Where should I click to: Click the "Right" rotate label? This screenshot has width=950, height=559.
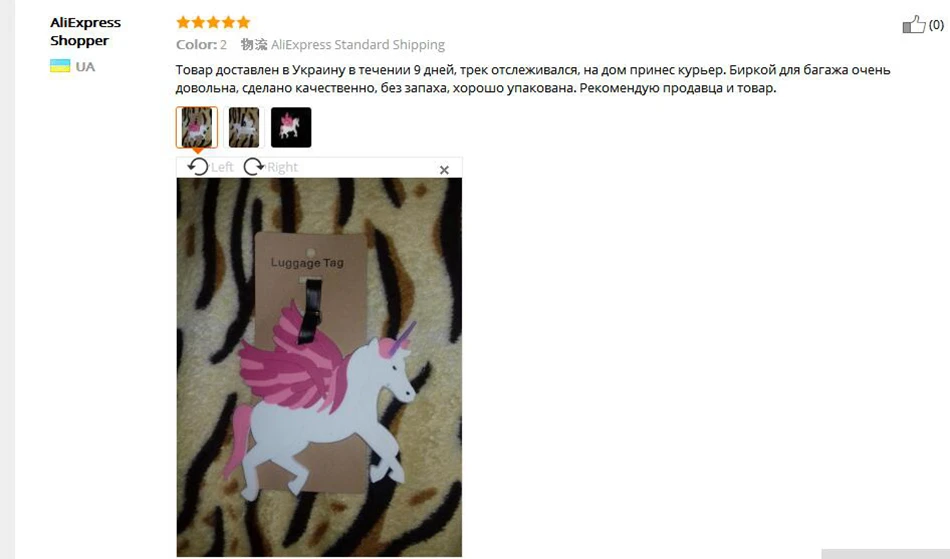tap(282, 167)
